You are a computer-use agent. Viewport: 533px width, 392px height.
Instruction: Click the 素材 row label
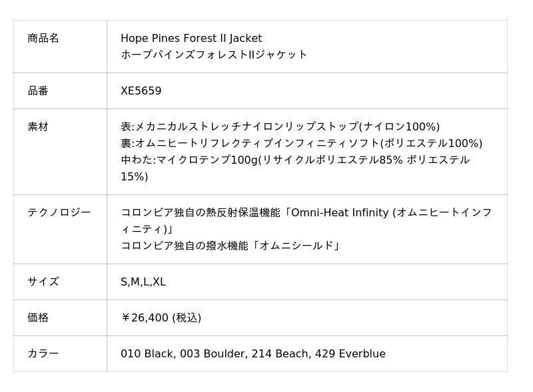38,127
